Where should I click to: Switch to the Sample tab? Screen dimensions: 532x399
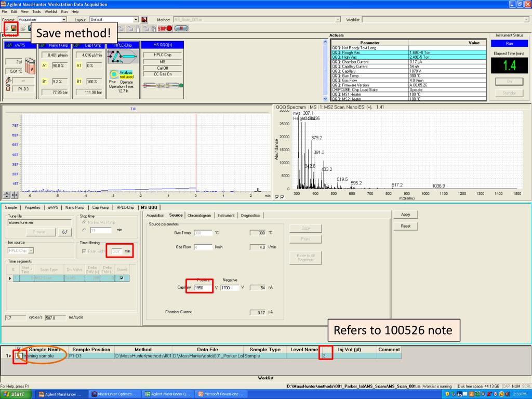[11, 207]
